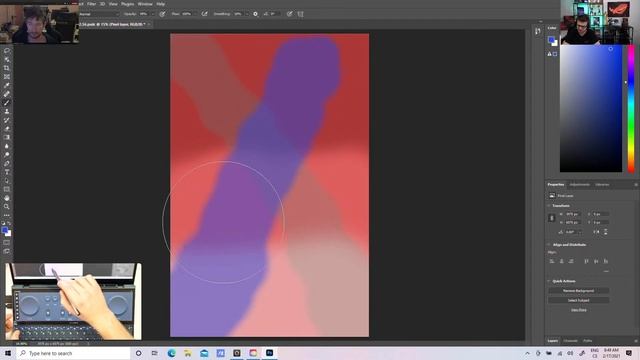This screenshot has height=360, width=640.
Task: Flip layer horizontally in Transform section
Action: pos(596,232)
